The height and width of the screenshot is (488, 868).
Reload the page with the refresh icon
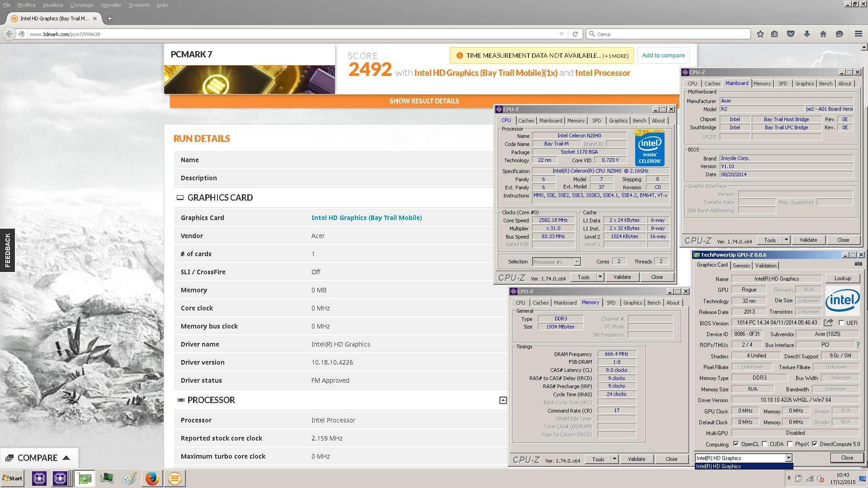click(575, 34)
